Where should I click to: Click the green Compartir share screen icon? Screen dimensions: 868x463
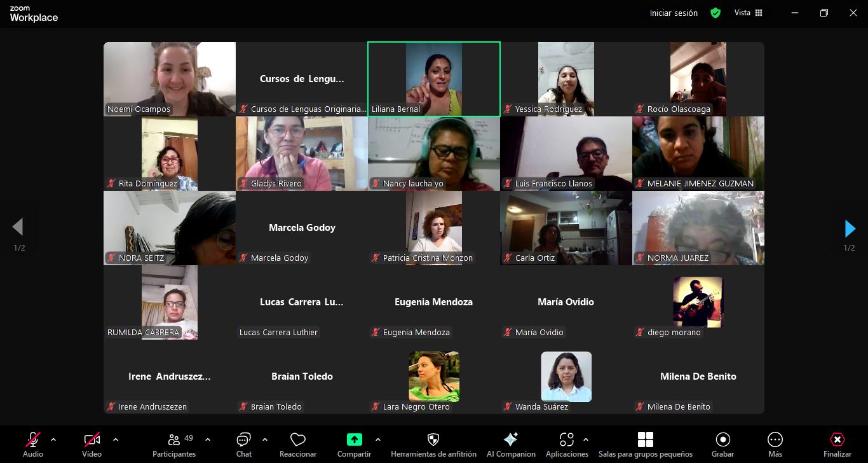354,439
